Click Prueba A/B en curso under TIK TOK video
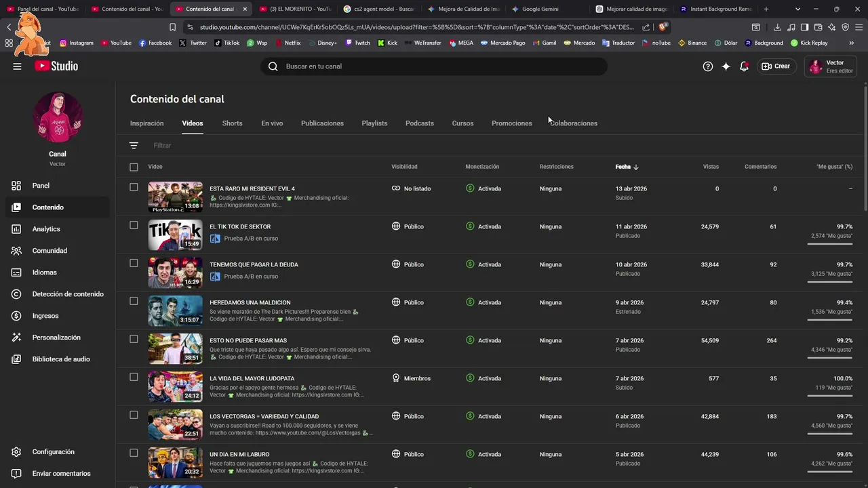This screenshot has width=868, height=488. 251,239
